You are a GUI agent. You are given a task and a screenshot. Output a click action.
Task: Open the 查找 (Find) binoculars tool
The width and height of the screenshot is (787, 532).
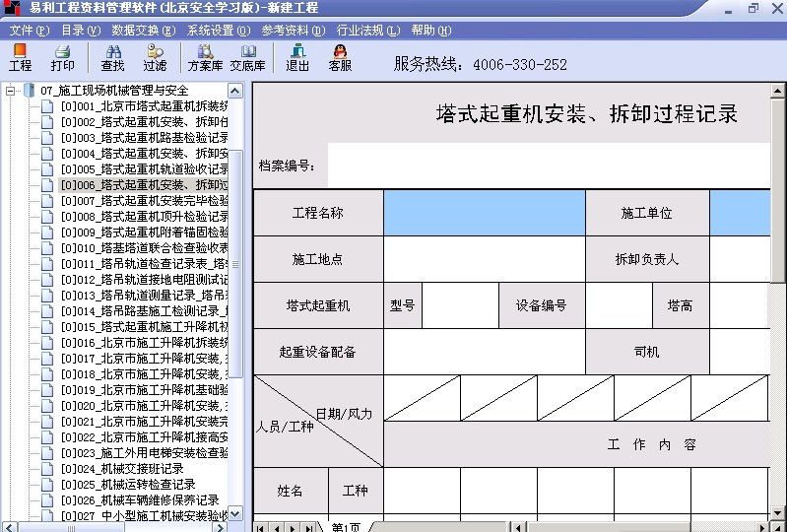tap(112, 57)
